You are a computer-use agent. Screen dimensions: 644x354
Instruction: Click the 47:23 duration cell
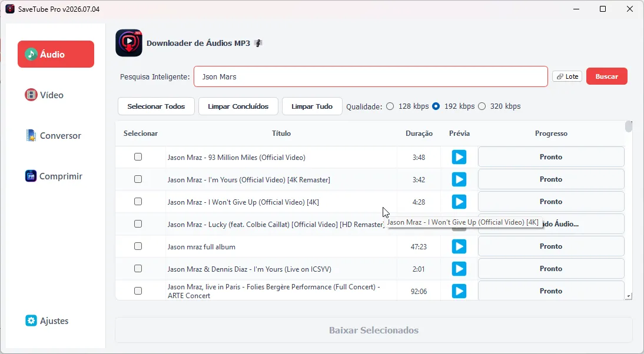(x=419, y=247)
